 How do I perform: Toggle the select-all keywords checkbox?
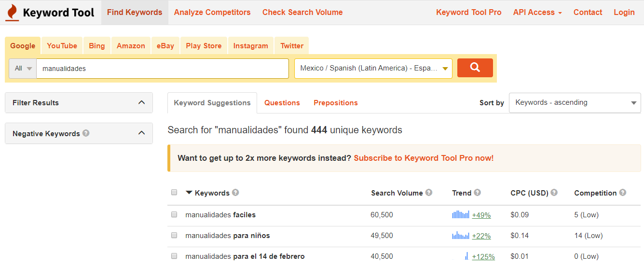tap(174, 192)
